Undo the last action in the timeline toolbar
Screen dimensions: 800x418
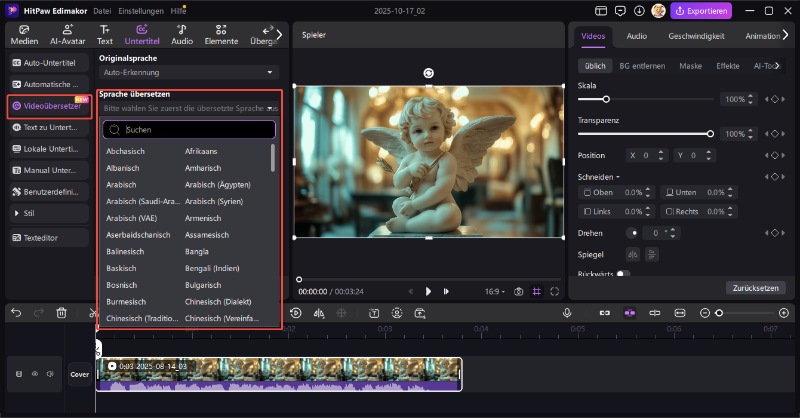coord(16,313)
